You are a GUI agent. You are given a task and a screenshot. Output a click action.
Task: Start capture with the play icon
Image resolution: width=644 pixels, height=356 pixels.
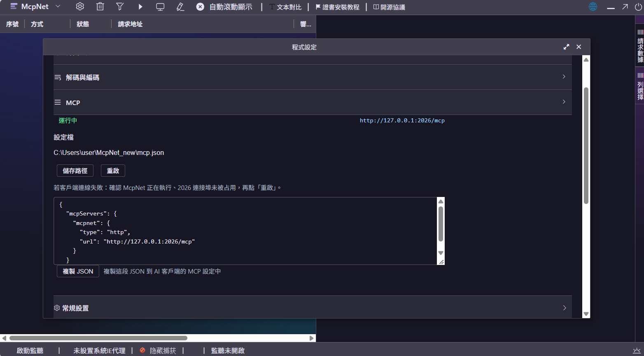pos(140,7)
